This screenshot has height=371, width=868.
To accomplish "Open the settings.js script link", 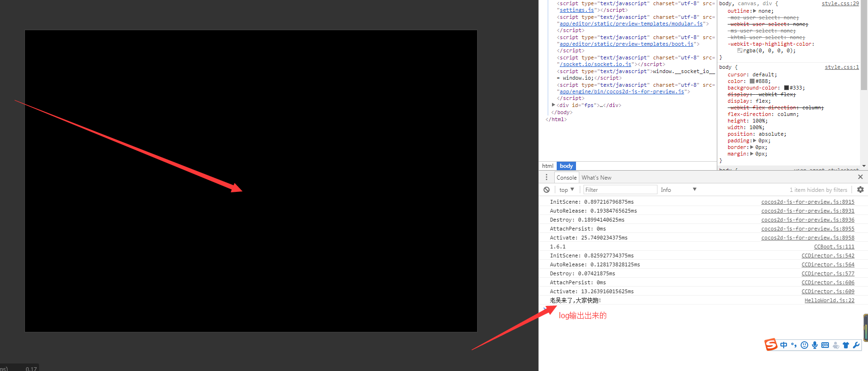I will click(x=576, y=10).
